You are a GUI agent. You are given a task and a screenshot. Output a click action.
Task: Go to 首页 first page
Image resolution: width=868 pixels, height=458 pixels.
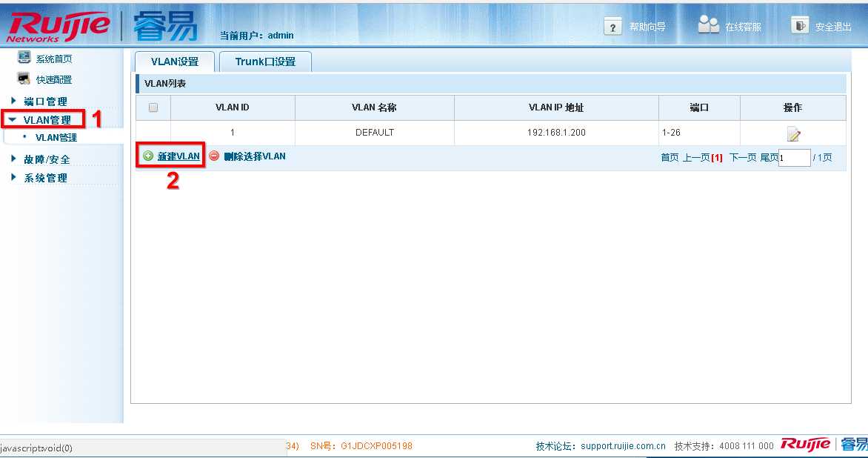click(670, 158)
